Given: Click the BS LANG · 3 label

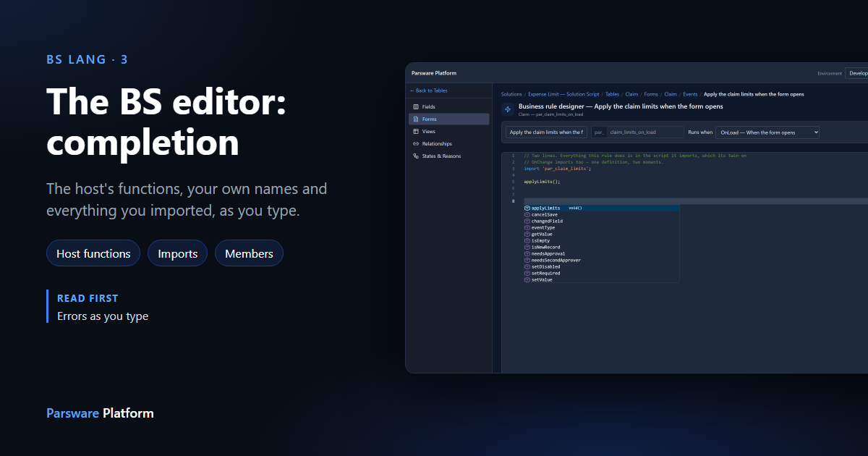Looking at the screenshot, I should click(87, 59).
